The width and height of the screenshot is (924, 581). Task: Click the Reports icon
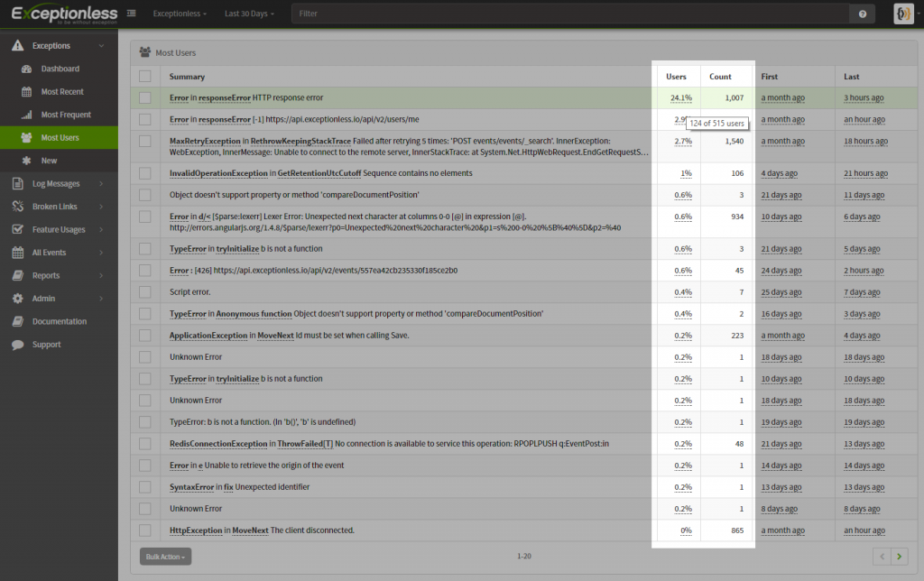coord(18,276)
